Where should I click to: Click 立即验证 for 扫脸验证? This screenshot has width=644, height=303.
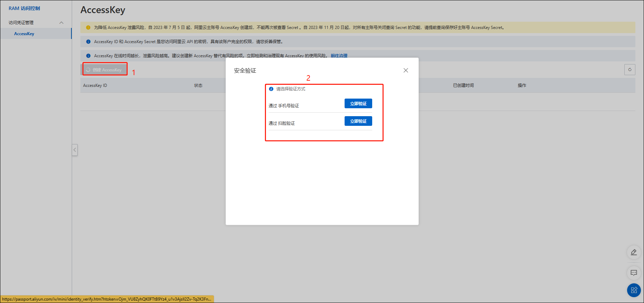tap(358, 121)
